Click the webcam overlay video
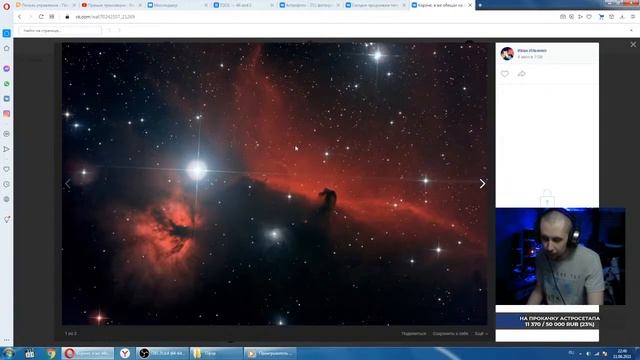Screen dimensions: 640x360 [x=560, y=256]
